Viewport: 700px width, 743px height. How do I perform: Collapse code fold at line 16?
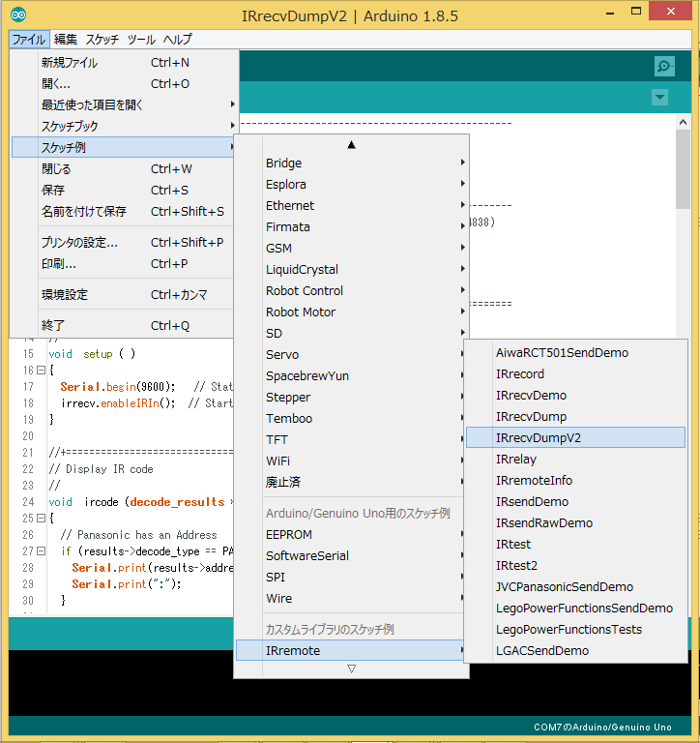pyautogui.click(x=41, y=371)
